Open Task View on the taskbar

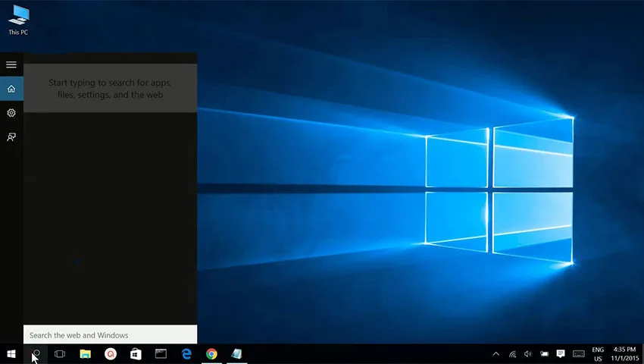(60, 353)
